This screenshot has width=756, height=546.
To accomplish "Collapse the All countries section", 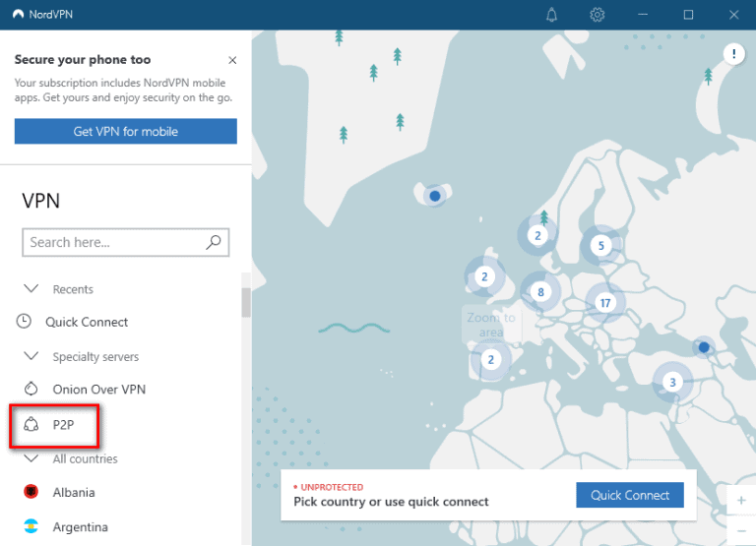I will (x=31, y=458).
